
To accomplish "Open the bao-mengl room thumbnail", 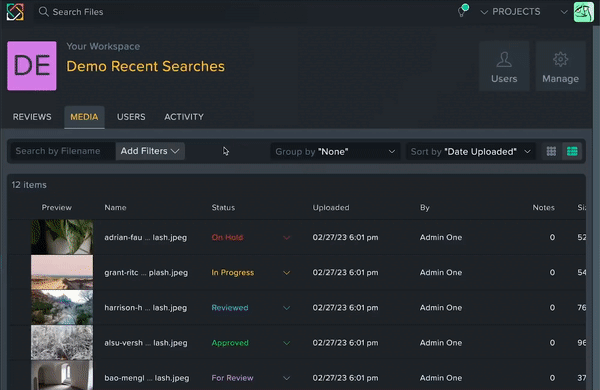I will 62,375.
